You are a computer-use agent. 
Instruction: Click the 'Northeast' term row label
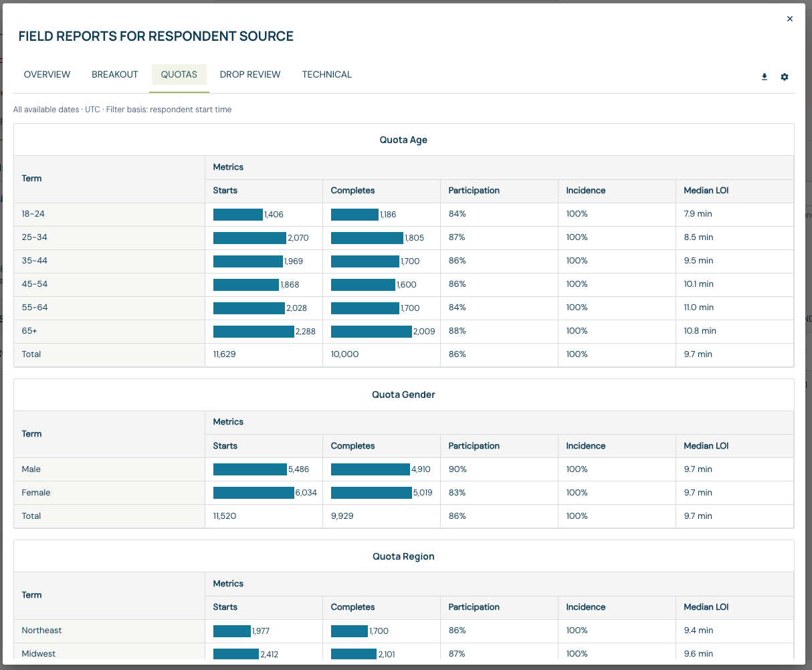pyautogui.click(x=41, y=631)
